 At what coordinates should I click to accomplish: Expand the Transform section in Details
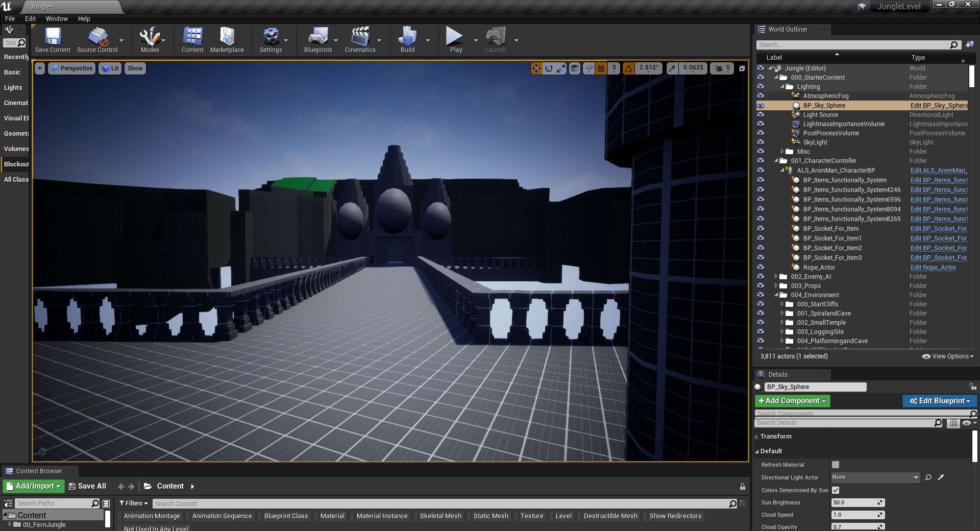757,437
